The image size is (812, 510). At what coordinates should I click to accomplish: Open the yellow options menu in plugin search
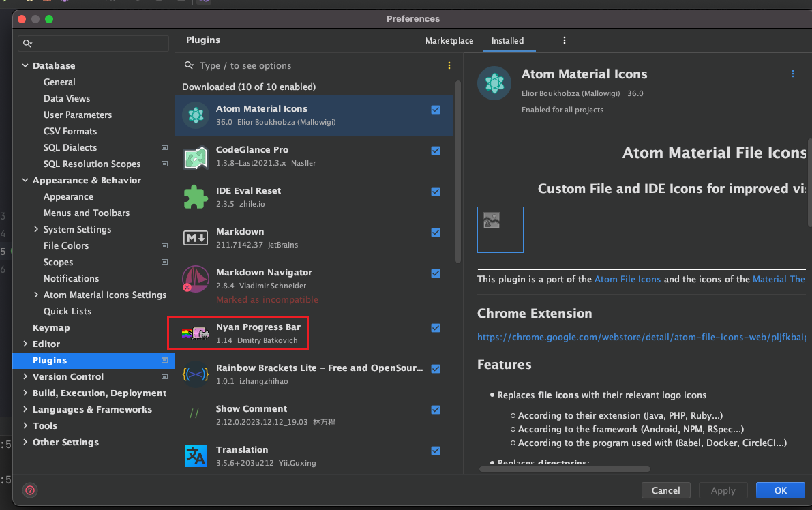click(x=449, y=65)
